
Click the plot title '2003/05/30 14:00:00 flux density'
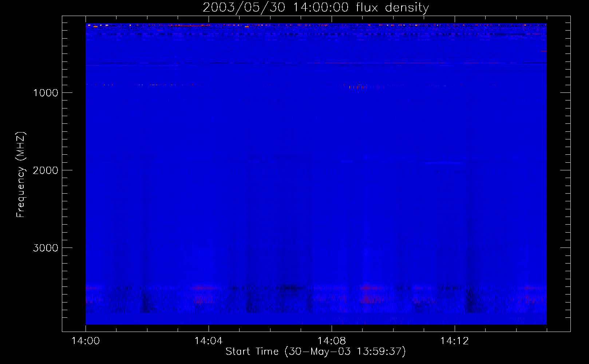click(x=316, y=8)
